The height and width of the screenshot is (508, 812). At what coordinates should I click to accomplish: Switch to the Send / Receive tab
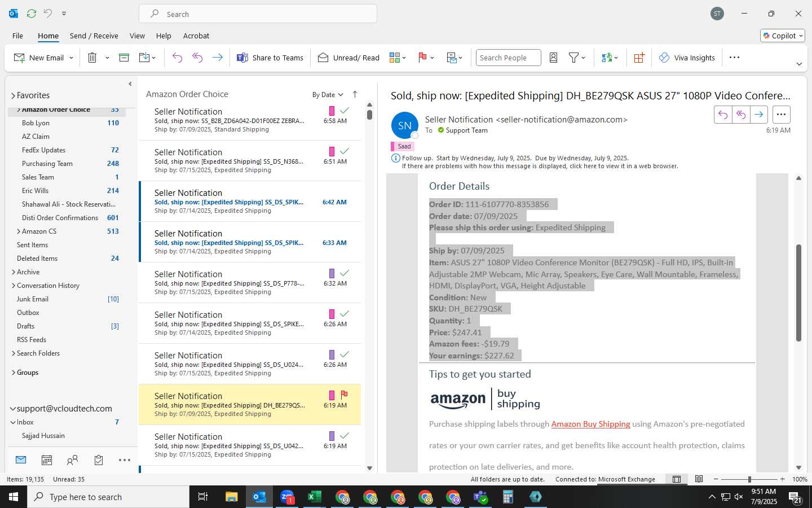(x=94, y=36)
